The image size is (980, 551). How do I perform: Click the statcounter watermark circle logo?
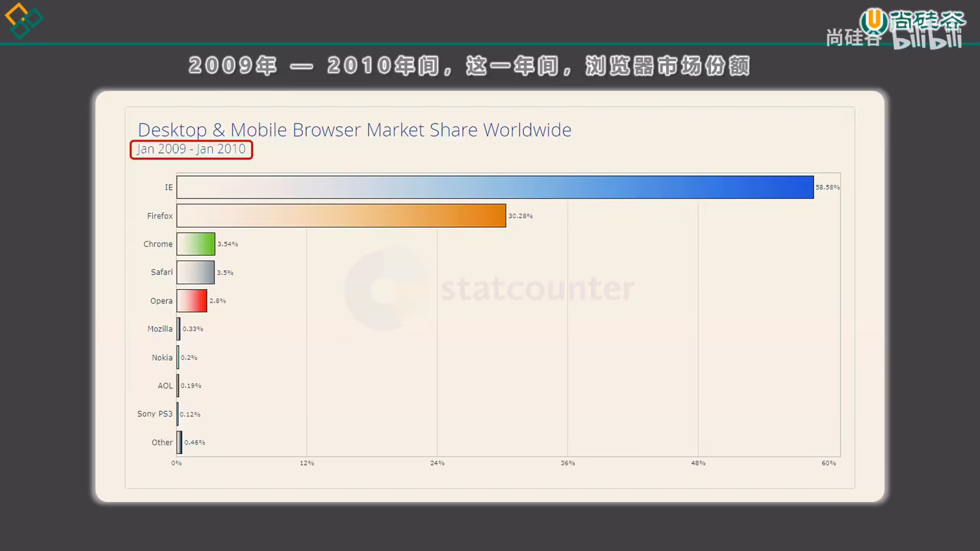point(387,290)
